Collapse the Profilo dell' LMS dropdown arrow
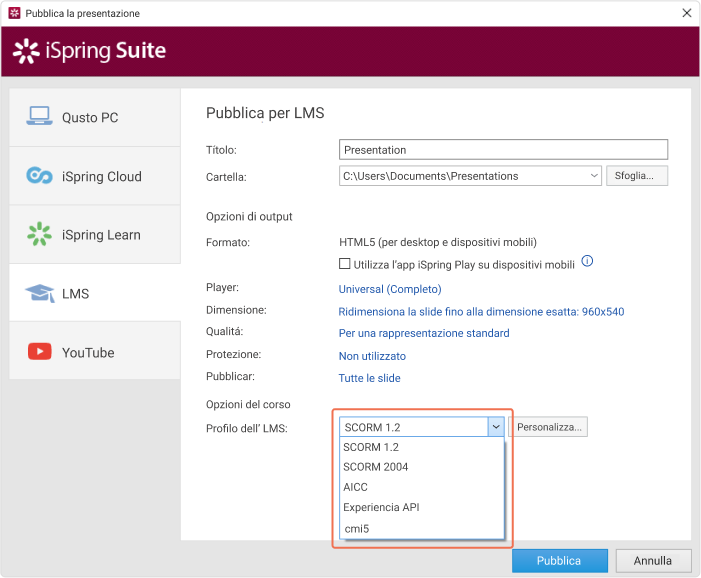 496,427
